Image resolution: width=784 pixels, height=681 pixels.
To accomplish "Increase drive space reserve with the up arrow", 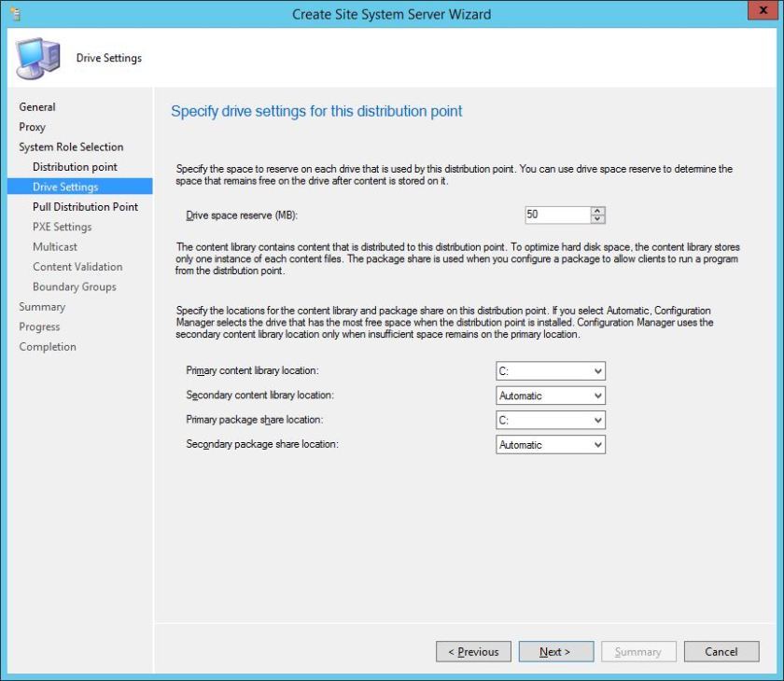I will [598, 211].
